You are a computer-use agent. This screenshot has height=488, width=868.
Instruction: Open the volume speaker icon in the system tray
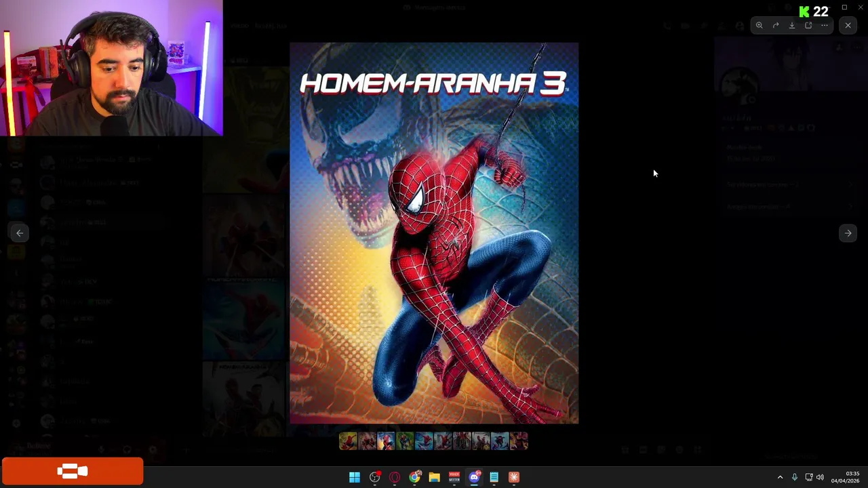coord(821,477)
